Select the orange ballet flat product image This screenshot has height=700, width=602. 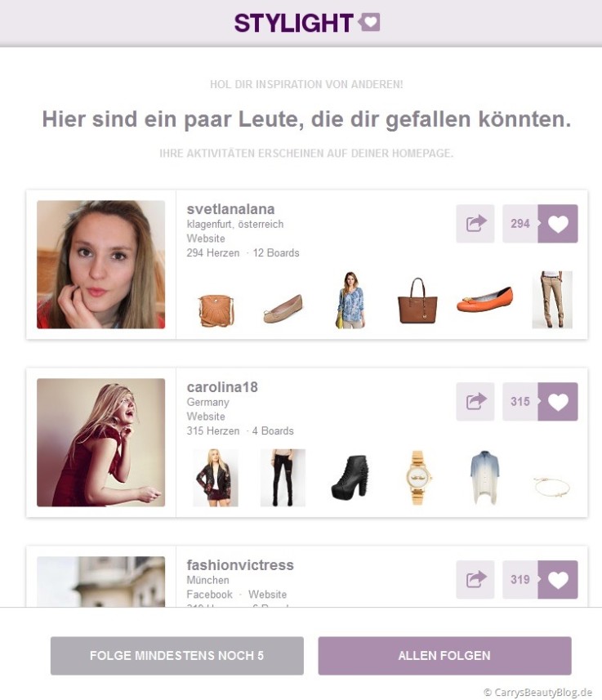tap(484, 300)
